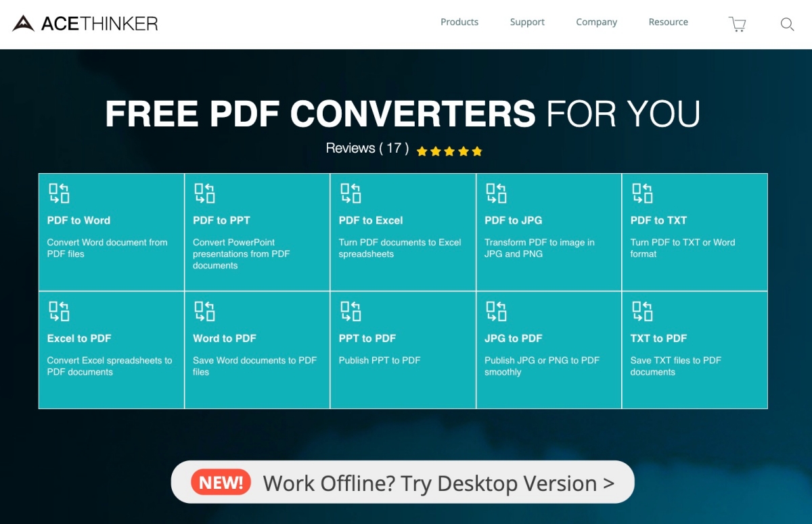Click the JPG to PDF convert icon
The height and width of the screenshot is (524, 812).
click(496, 311)
